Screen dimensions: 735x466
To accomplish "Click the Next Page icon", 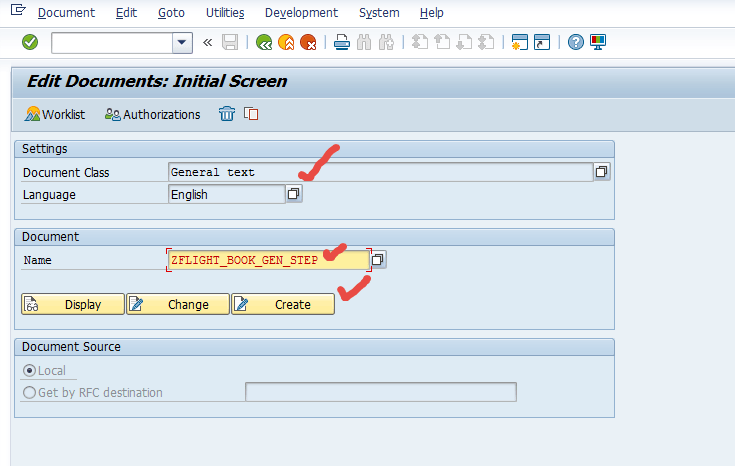I will [x=464, y=42].
